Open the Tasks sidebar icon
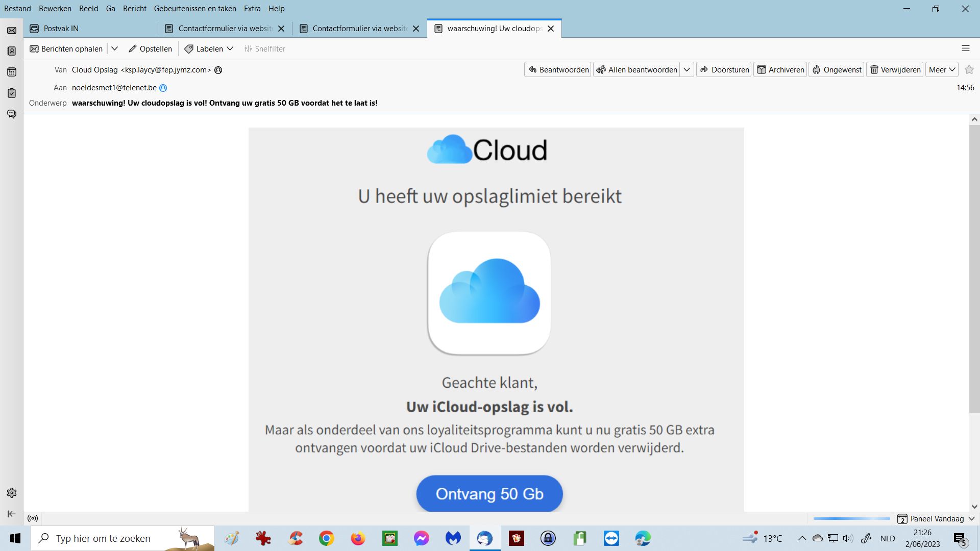 [x=12, y=93]
